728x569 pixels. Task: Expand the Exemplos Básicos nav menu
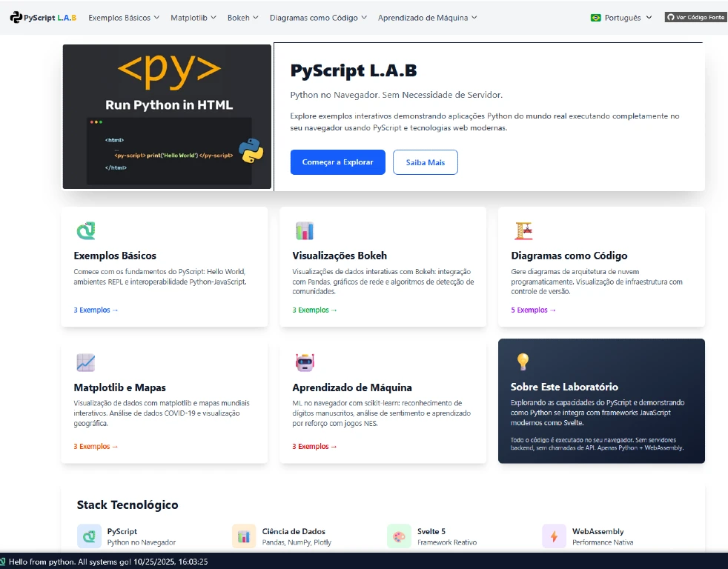click(124, 18)
